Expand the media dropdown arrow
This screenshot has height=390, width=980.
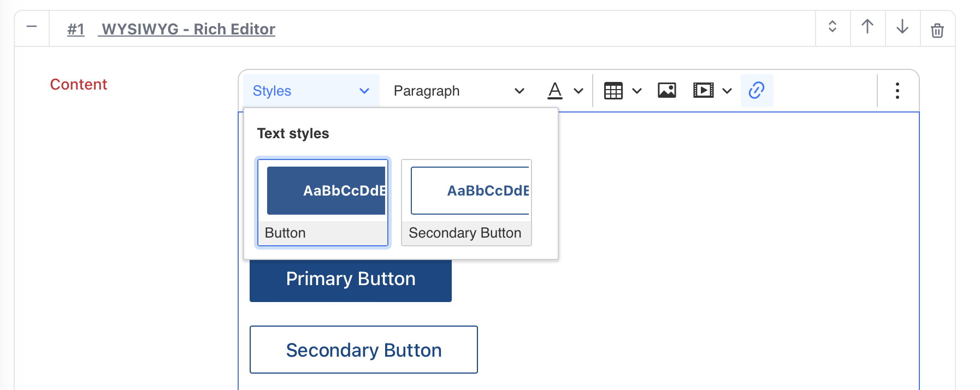[x=727, y=91]
